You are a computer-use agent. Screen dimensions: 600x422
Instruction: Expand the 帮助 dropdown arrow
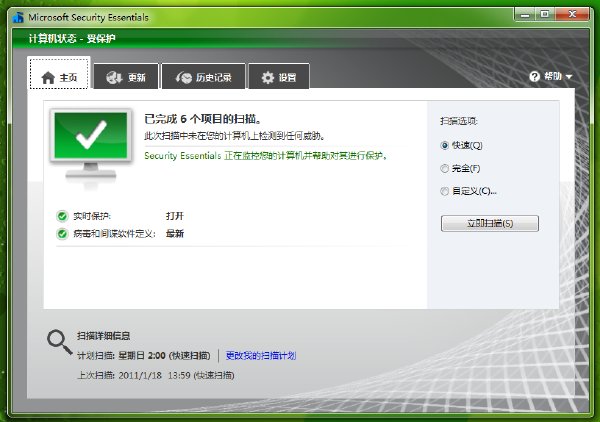(x=569, y=77)
